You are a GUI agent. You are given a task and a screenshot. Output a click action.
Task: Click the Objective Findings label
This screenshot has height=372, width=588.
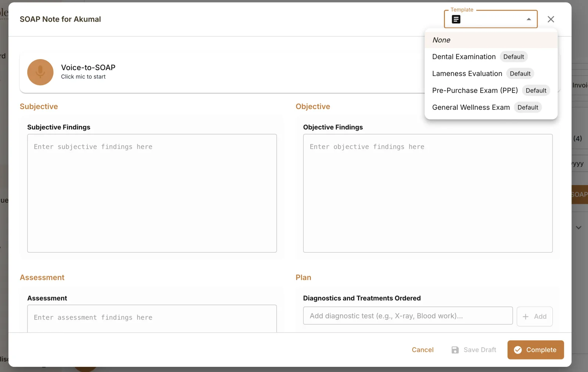click(333, 127)
